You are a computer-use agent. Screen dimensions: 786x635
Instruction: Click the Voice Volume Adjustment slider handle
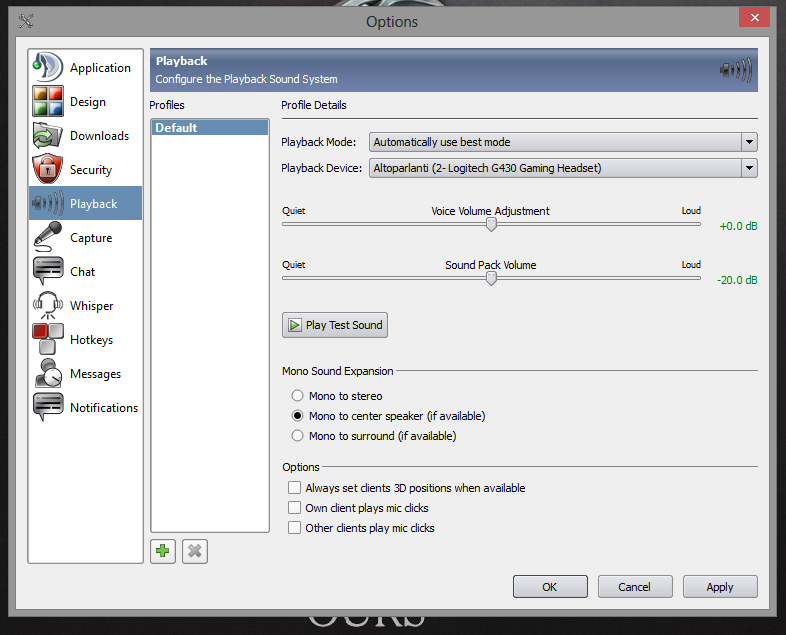pos(491,225)
